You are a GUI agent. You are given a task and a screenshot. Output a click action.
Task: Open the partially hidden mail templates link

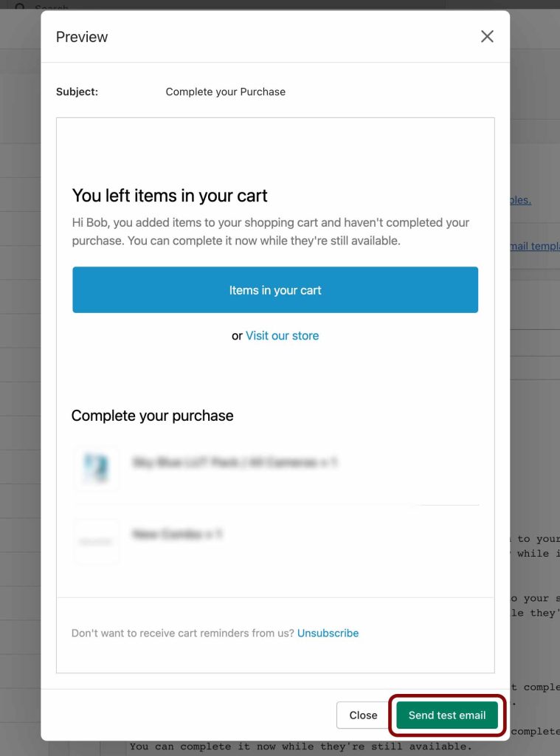535,246
